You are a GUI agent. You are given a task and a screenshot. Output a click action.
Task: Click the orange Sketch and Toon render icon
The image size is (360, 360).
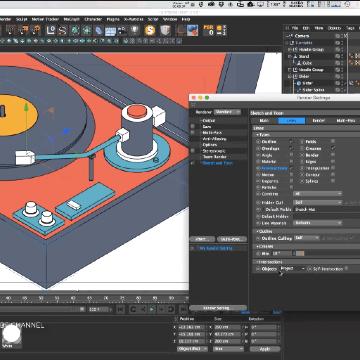(x=150, y=30)
